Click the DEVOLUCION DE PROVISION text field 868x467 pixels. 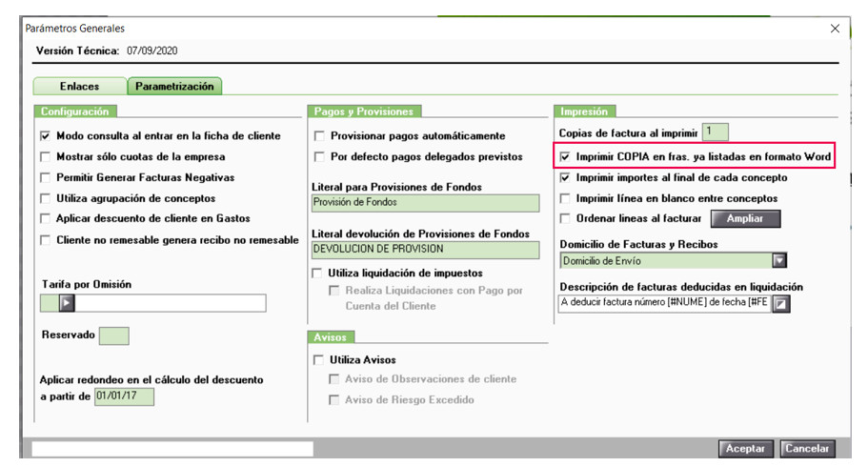click(425, 250)
